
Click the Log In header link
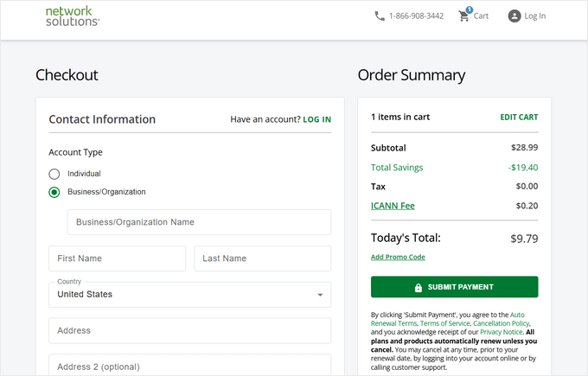[x=534, y=16]
